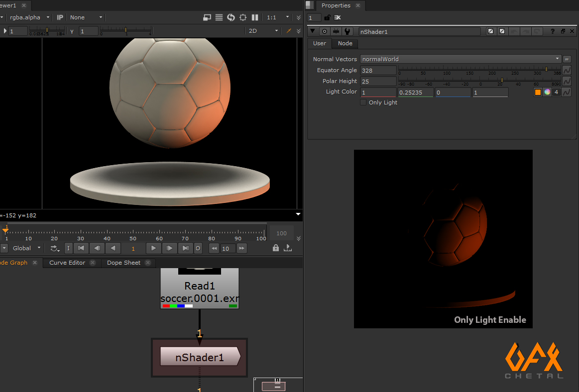Image resolution: width=579 pixels, height=392 pixels.
Task: Click the animation curve icon beside Equator Angle
Action: (x=568, y=70)
